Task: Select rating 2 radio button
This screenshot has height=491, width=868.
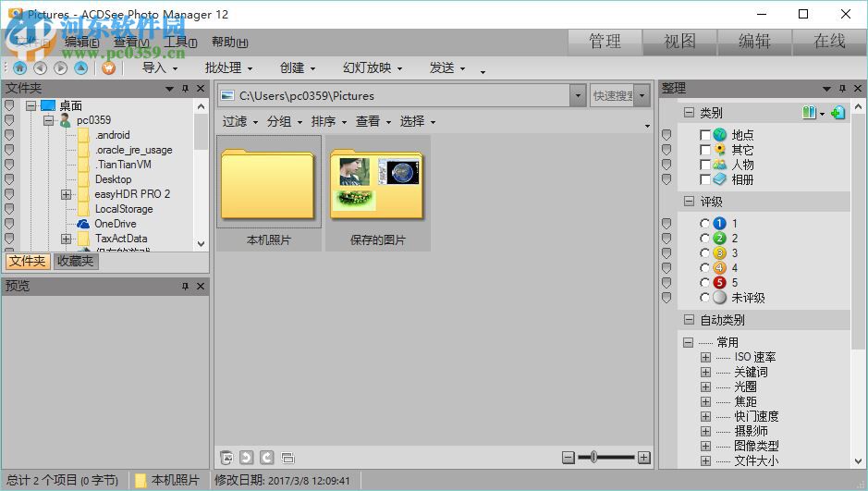Action: coord(704,238)
